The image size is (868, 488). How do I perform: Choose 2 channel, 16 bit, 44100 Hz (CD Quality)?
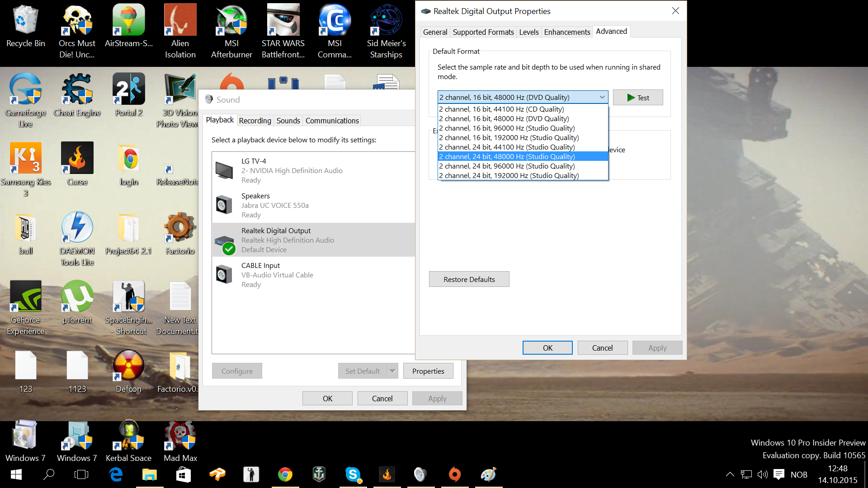click(523, 109)
